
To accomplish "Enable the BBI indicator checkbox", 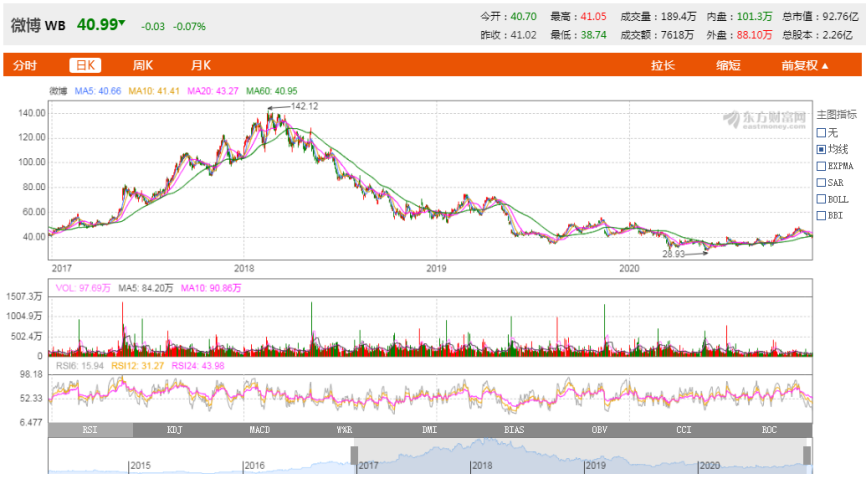I will [x=821, y=215].
